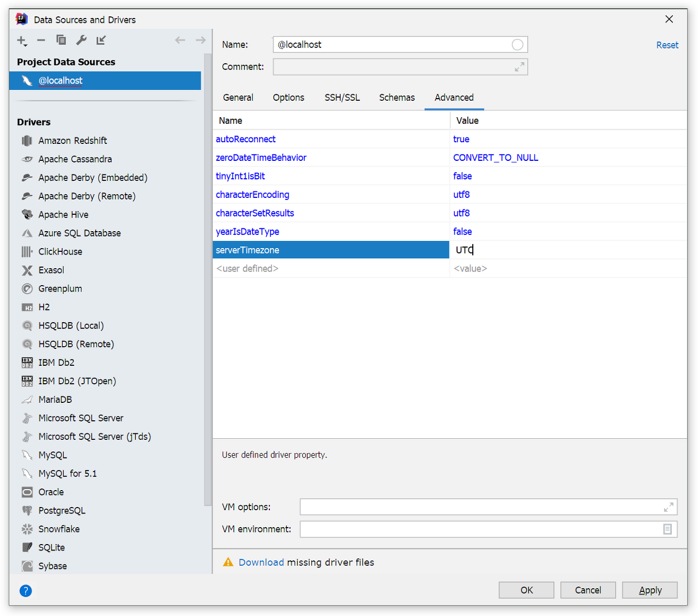
Task: Click driver list vertical scrollbar
Action: (x=207, y=279)
